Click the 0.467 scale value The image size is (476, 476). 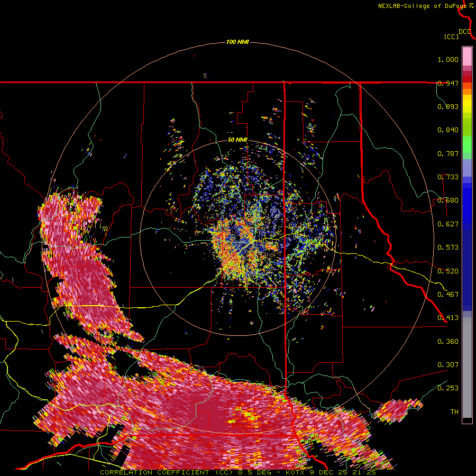point(448,295)
